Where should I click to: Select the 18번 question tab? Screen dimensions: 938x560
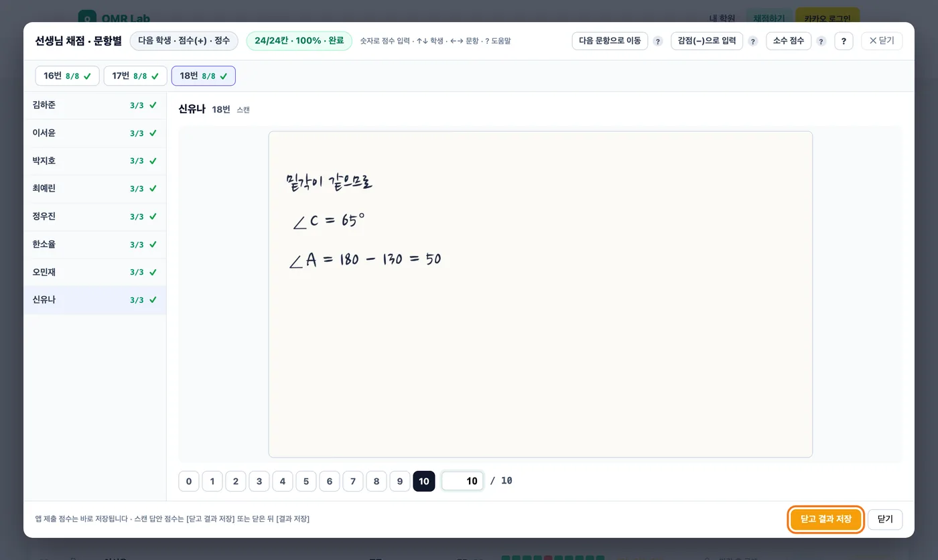(x=204, y=76)
